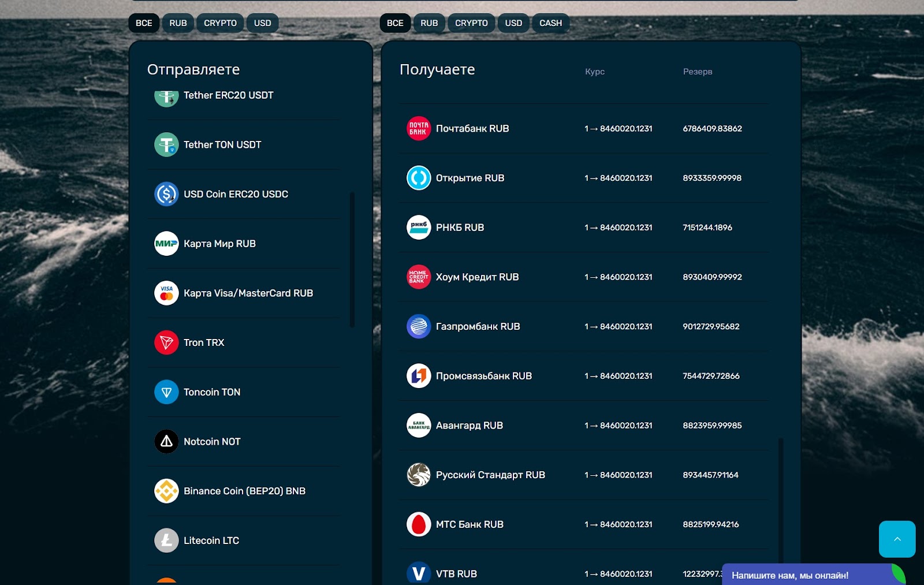Image resolution: width=924 pixels, height=585 pixels.
Task: Click reserve value 8934457.91164
Action: [x=710, y=475]
